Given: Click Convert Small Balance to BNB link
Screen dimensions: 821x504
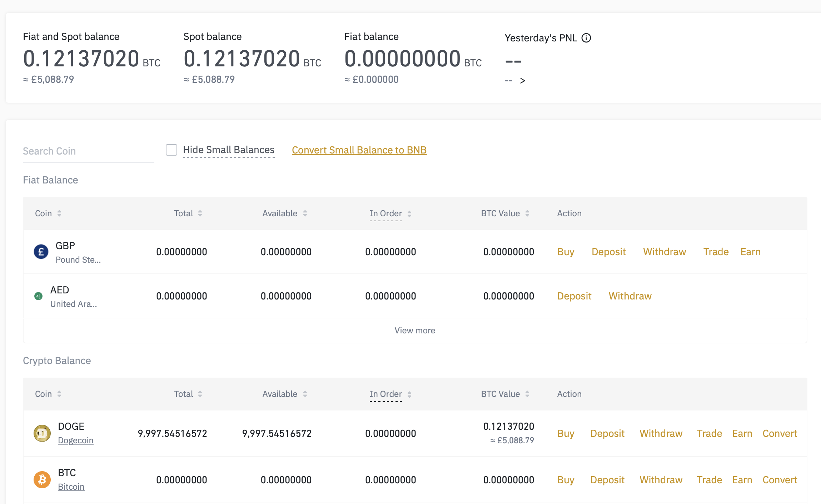Looking at the screenshot, I should click(359, 150).
